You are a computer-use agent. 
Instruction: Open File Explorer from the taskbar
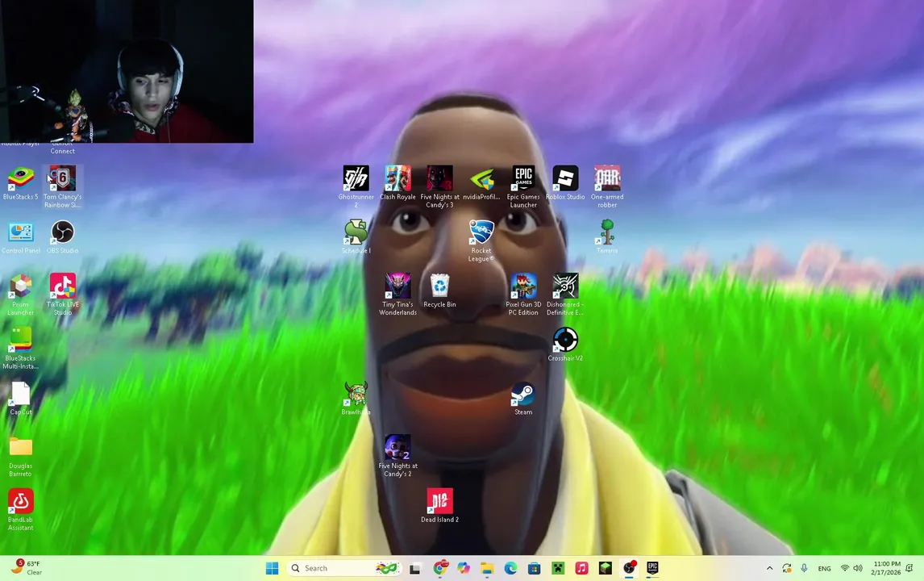point(487,568)
